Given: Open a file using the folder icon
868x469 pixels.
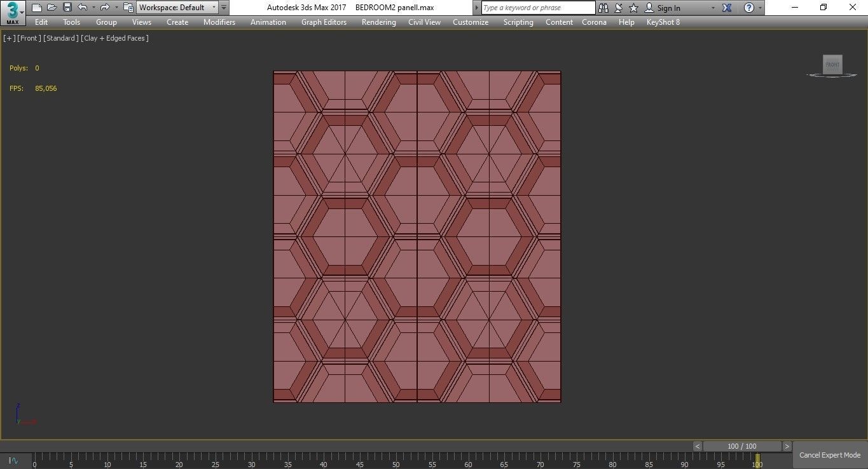Looking at the screenshot, I should (x=52, y=8).
